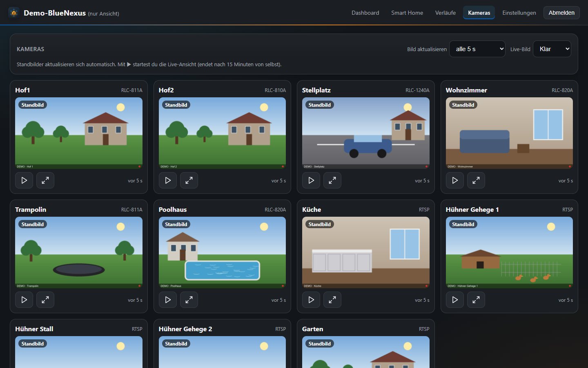Click the Hühner Stall camera heading
588x368 pixels.
34,329
